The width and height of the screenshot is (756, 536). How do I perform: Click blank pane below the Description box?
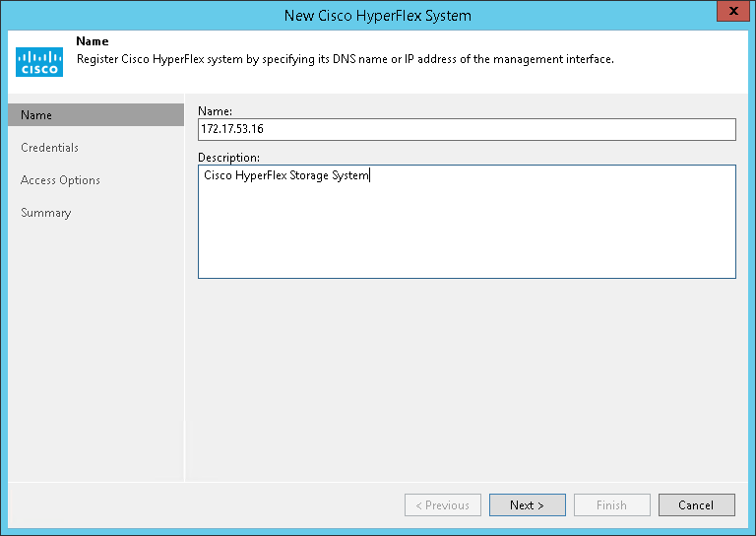click(467, 374)
